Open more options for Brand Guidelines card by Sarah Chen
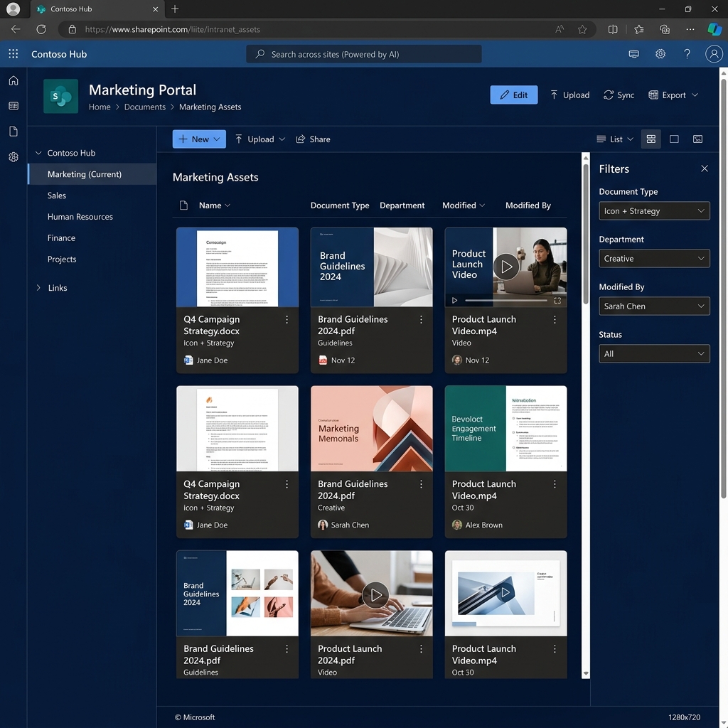This screenshot has height=728, width=728. tap(421, 483)
